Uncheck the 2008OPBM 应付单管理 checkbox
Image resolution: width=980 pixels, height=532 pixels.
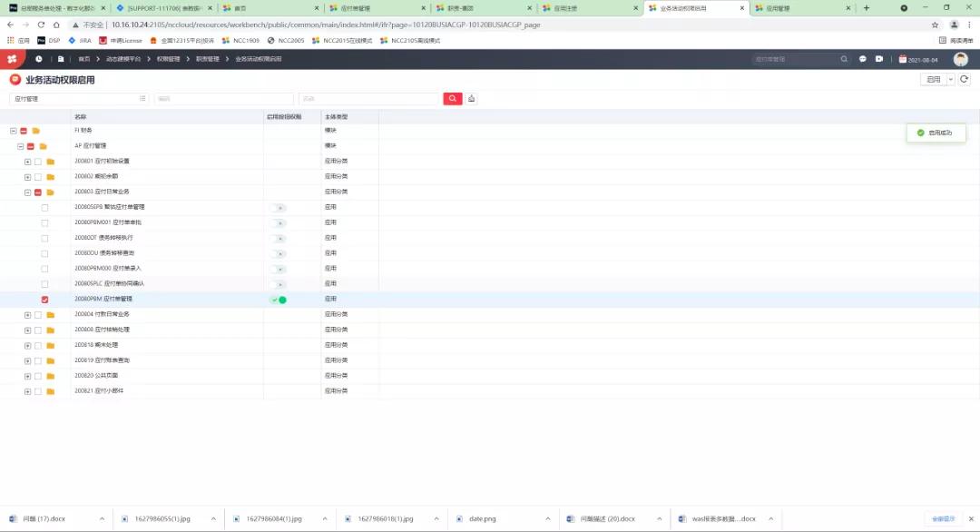click(44, 300)
